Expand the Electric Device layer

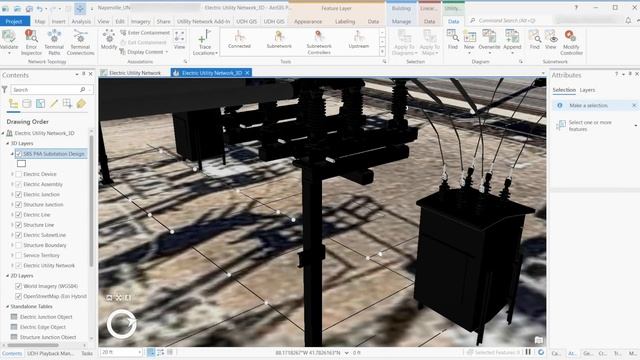point(12,174)
